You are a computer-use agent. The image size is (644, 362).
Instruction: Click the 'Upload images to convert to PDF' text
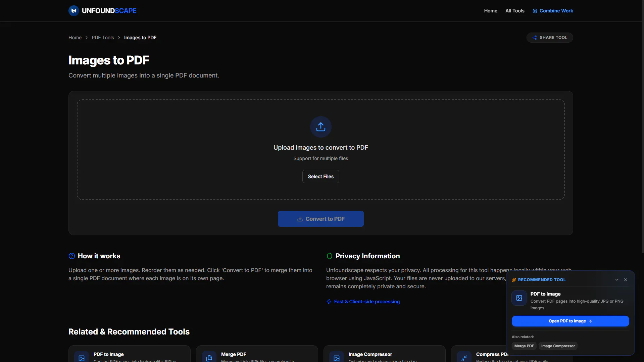321,148
